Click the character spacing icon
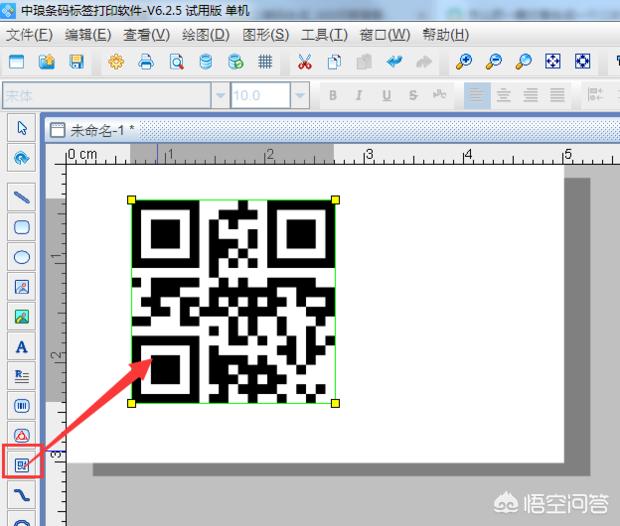This screenshot has height=526, width=620. click(439, 95)
